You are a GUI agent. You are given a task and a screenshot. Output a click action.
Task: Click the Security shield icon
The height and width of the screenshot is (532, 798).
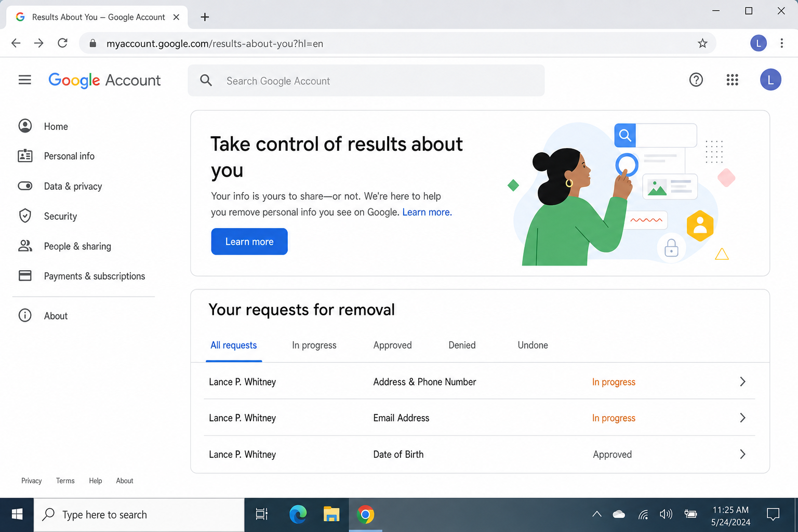[x=25, y=216]
